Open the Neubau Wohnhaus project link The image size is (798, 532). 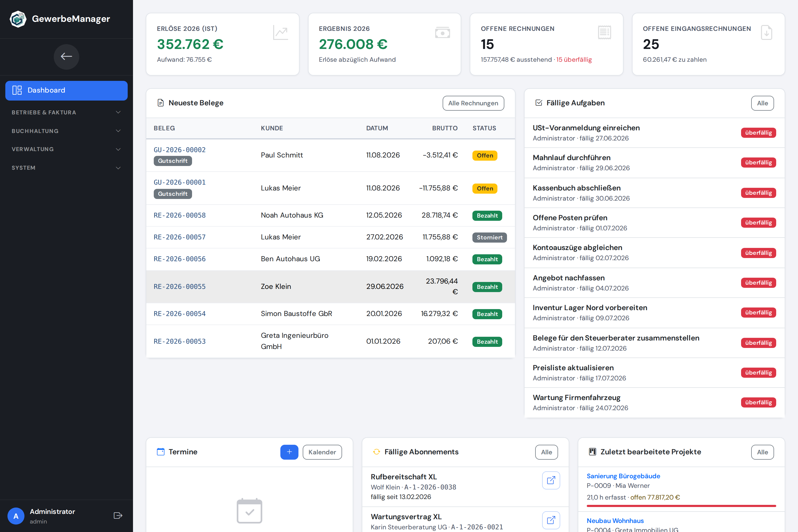coord(615,521)
